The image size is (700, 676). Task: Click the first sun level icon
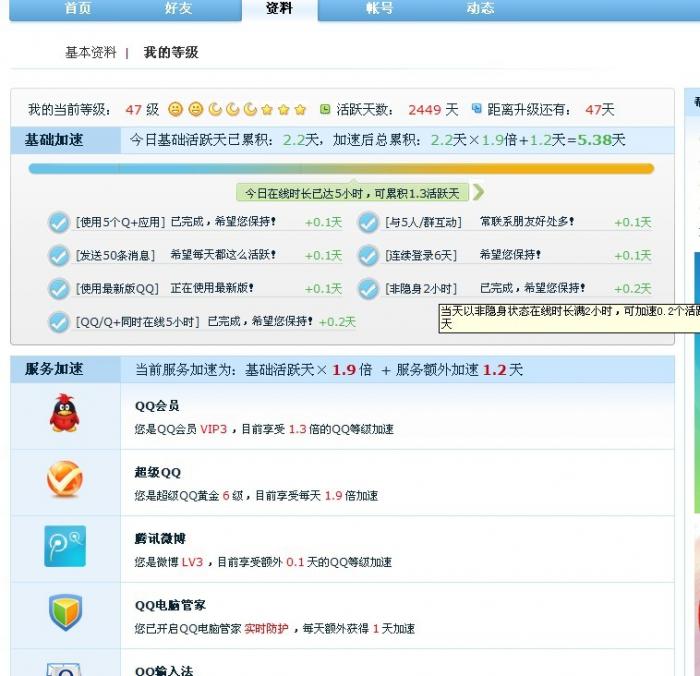175,109
